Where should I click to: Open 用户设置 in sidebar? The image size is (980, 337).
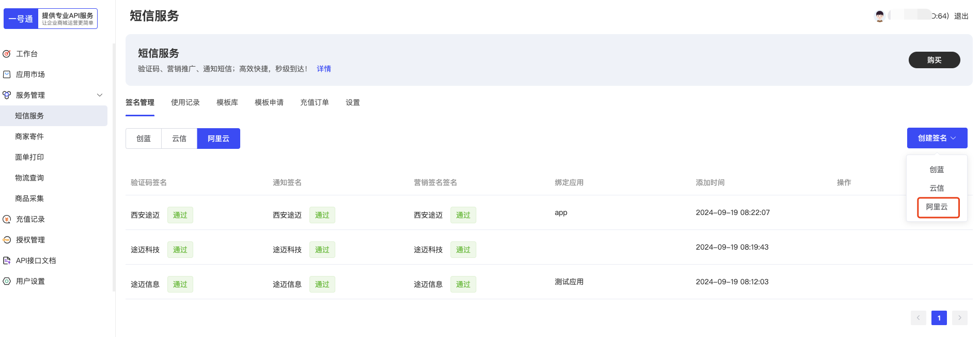click(30, 281)
